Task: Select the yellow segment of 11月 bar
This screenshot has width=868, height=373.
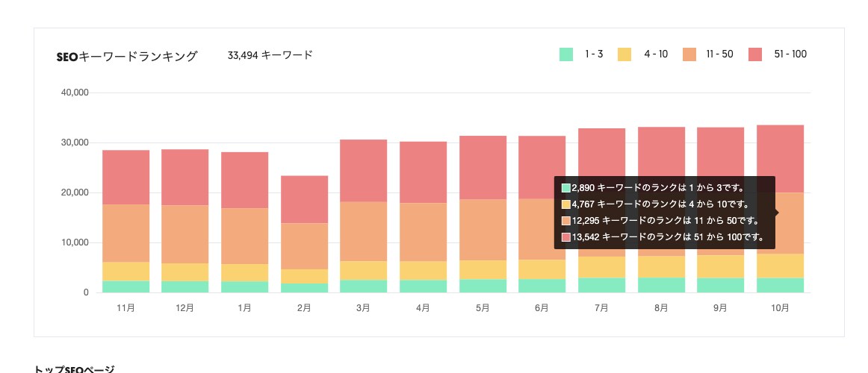Action: [x=126, y=272]
